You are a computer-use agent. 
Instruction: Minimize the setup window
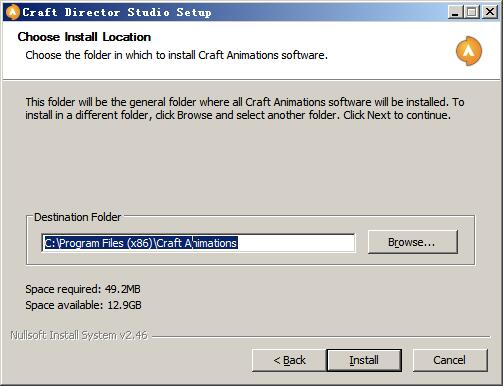tap(455, 12)
